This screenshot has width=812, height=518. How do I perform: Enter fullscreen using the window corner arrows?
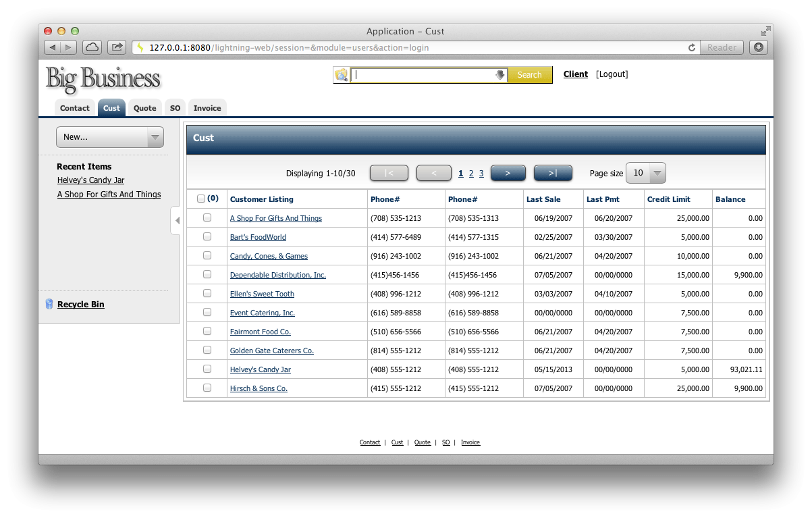coord(765,31)
